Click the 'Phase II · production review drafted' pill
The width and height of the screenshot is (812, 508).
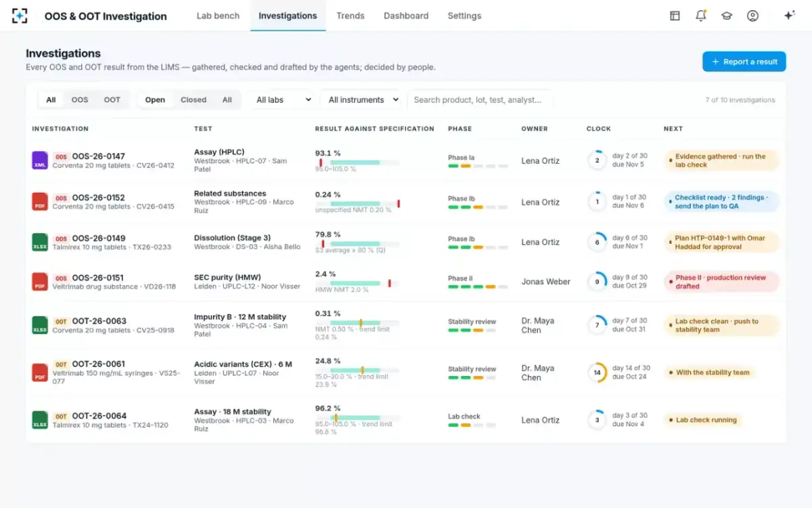point(722,282)
